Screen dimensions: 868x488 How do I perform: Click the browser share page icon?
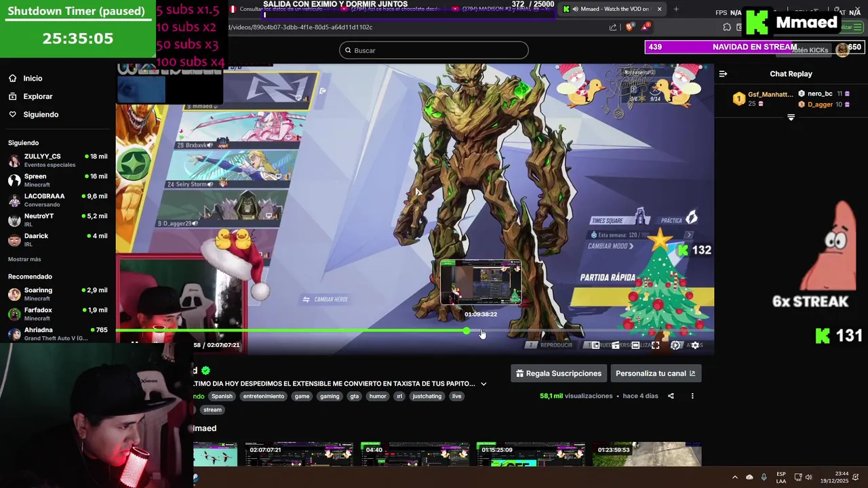pos(613,27)
